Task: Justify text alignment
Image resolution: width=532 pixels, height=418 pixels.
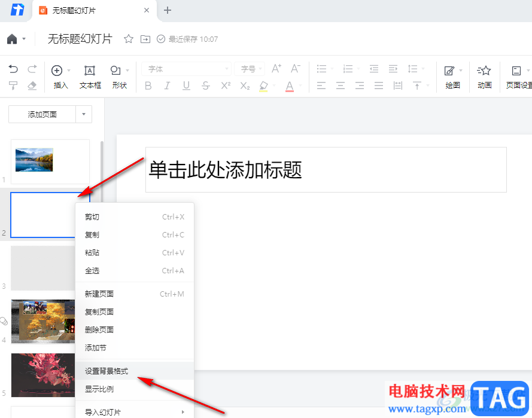Action: (x=379, y=86)
